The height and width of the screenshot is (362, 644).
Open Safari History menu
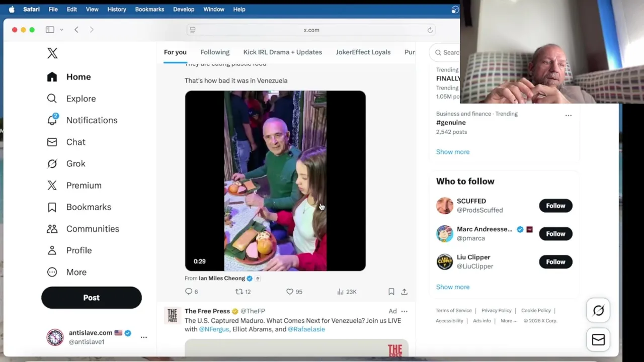click(117, 9)
